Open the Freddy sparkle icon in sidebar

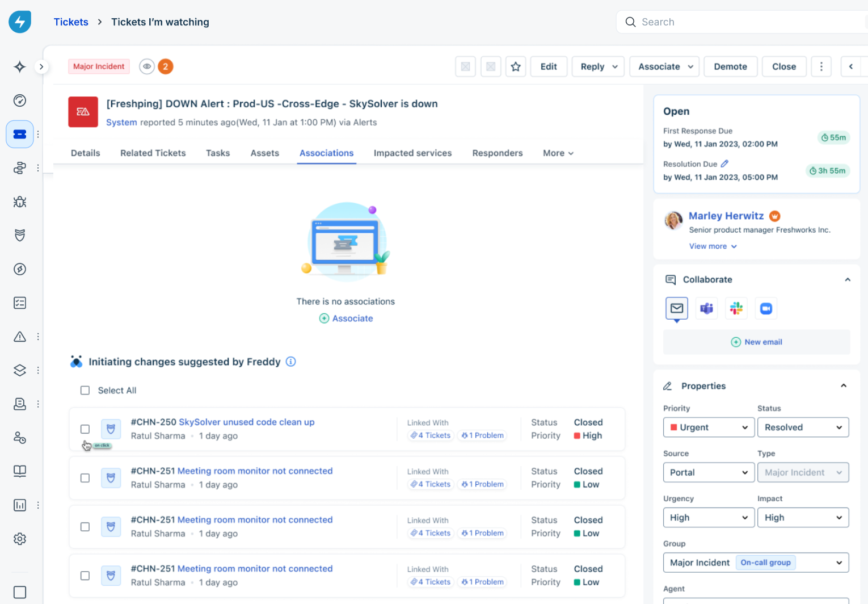click(20, 67)
